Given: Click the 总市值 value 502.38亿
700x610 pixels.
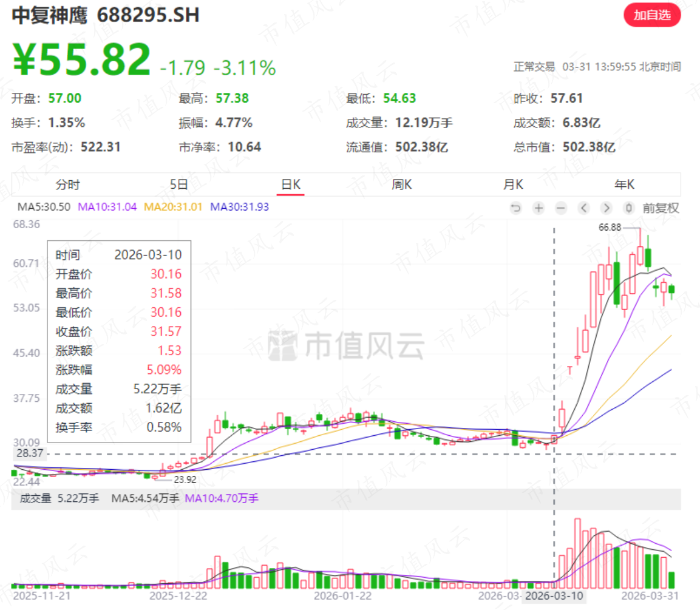Looking at the screenshot, I should click(589, 147).
